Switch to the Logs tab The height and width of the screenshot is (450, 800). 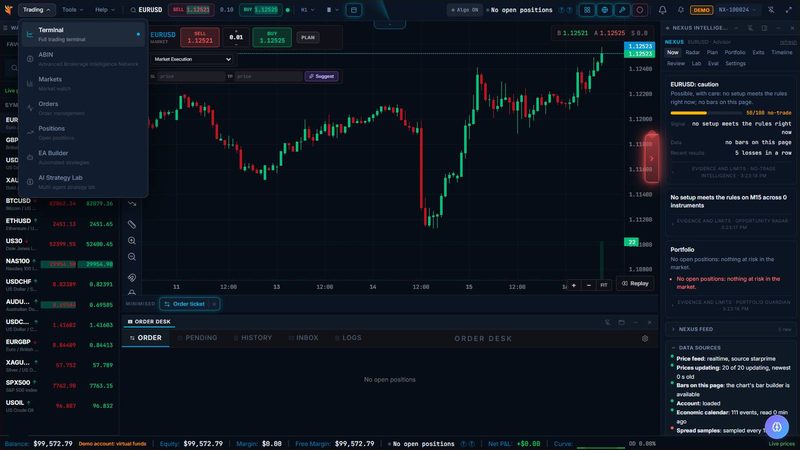pos(348,338)
